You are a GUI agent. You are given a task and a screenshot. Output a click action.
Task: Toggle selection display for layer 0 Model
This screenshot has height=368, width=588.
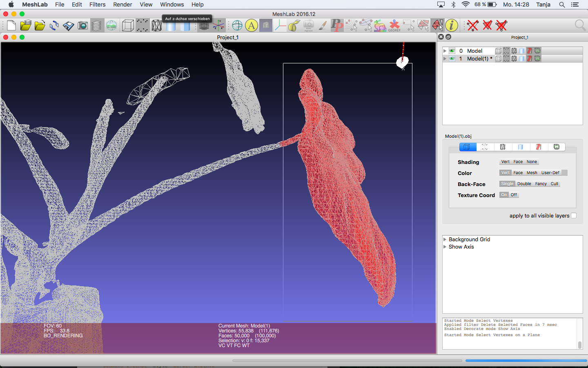coord(530,51)
